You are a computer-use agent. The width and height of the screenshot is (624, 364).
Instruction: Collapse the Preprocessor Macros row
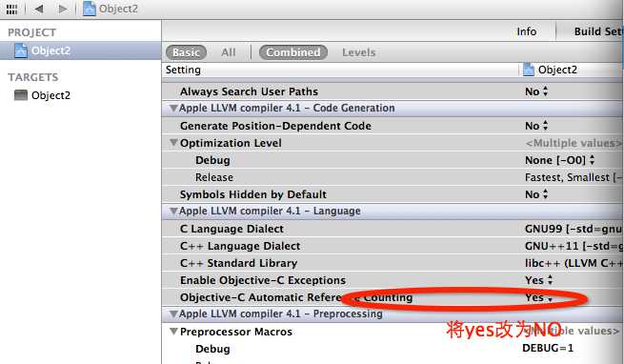[x=173, y=332]
